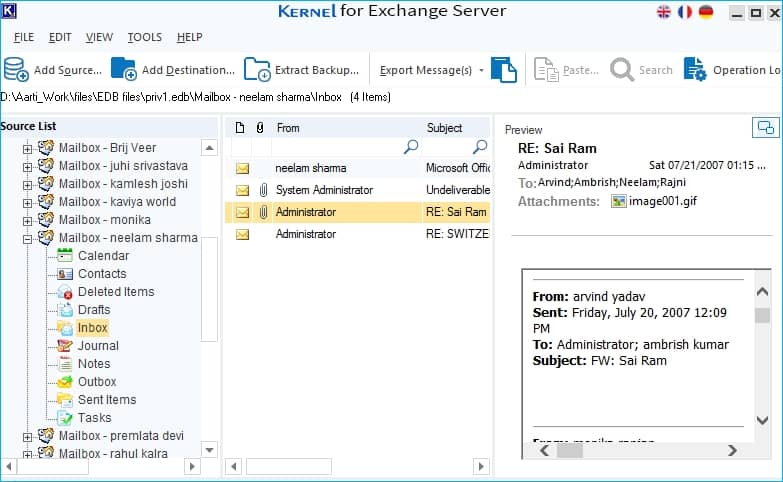Screen dimensions: 783x482
Task: Click the message list horizontal scroll-right arrow
Action: [481, 467]
